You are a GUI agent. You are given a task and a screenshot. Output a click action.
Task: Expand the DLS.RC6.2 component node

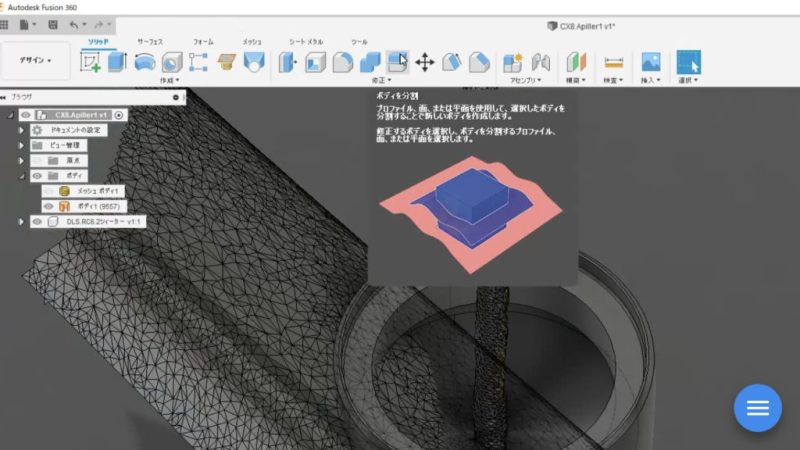click(x=21, y=221)
